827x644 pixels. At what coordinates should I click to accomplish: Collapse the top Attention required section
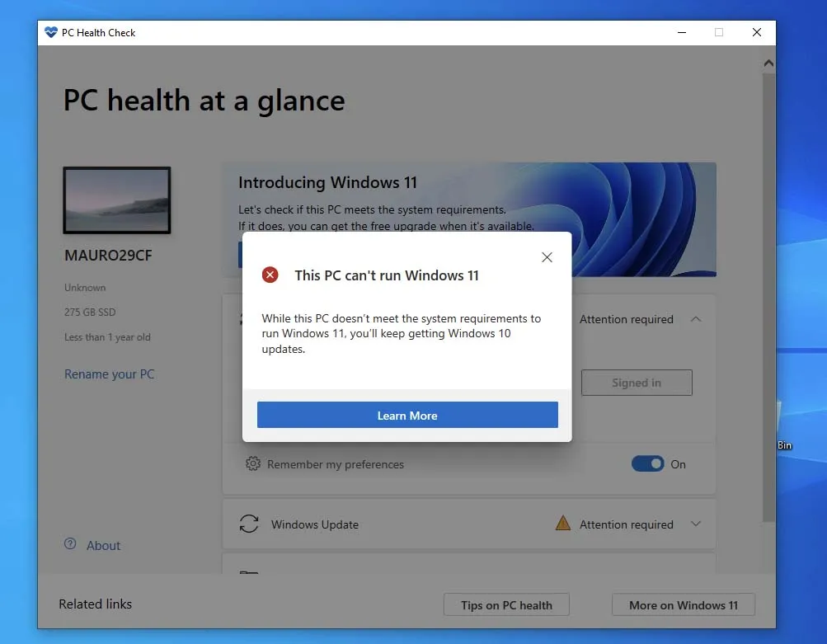pyautogui.click(x=695, y=318)
